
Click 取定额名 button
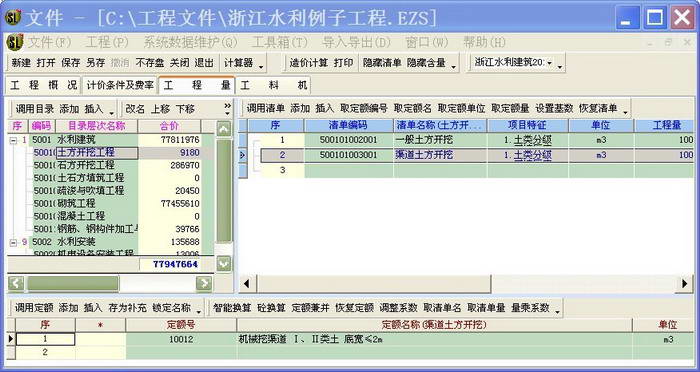point(412,108)
